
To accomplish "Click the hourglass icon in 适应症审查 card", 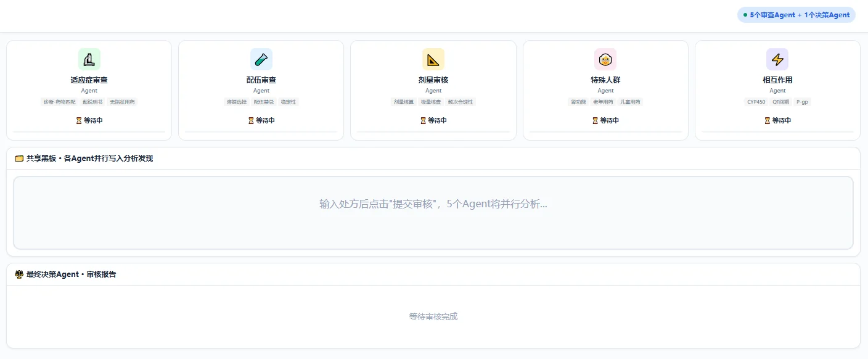I will (79, 121).
